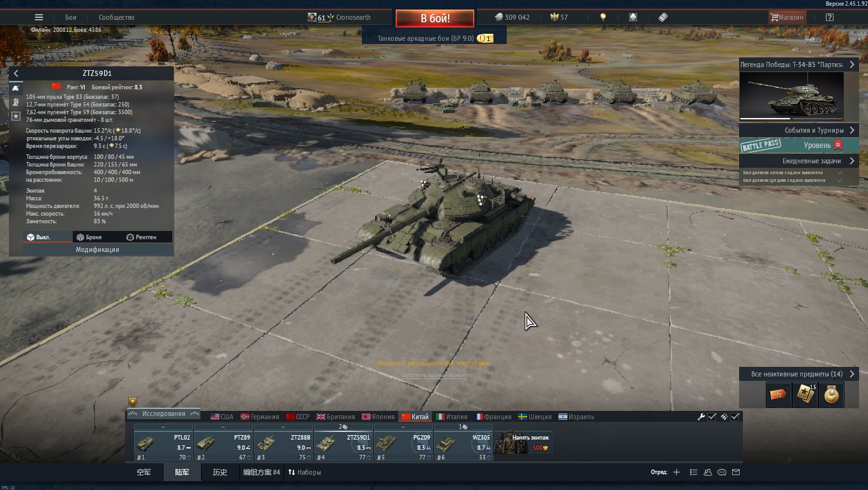This screenshot has width=868, height=490.
Task: Click the gold medal order inactive item
Action: point(831,395)
